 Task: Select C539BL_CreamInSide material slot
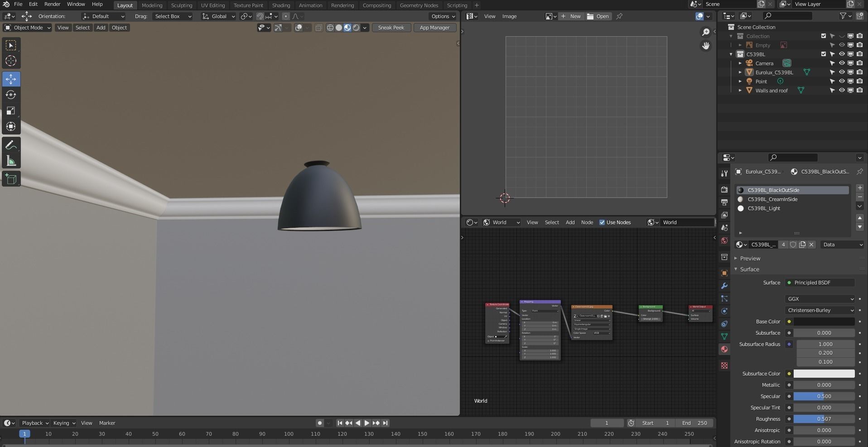coord(792,199)
